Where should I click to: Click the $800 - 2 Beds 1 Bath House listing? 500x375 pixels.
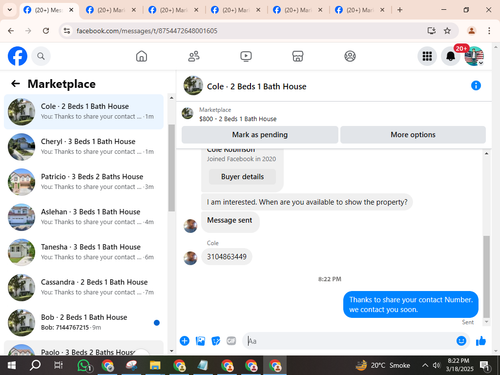238,119
